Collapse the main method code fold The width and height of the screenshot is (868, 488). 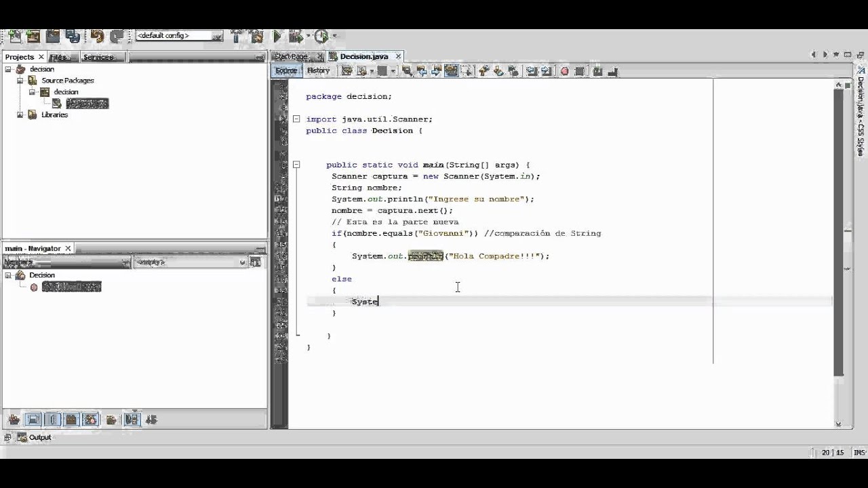(x=296, y=165)
